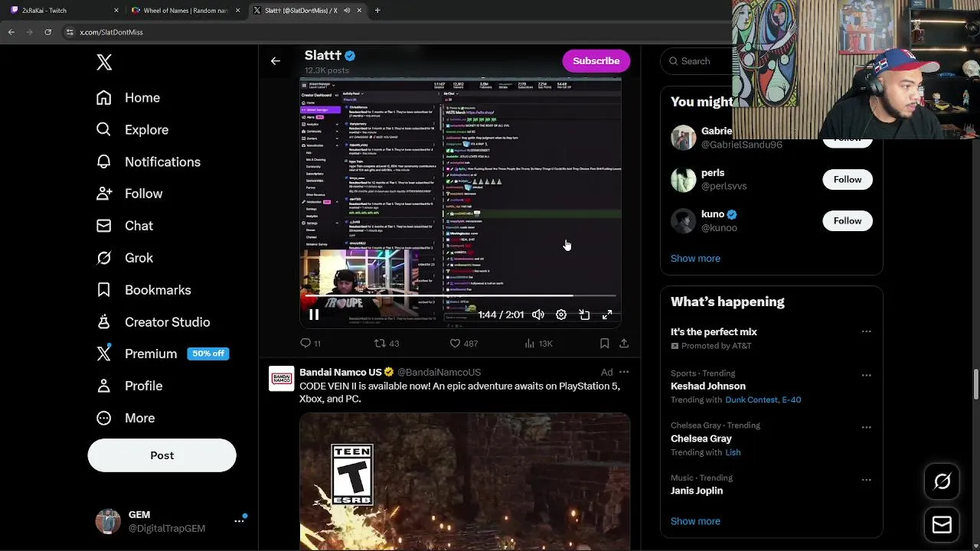
Task: Click the X logo in the sidebar
Action: coord(104,62)
